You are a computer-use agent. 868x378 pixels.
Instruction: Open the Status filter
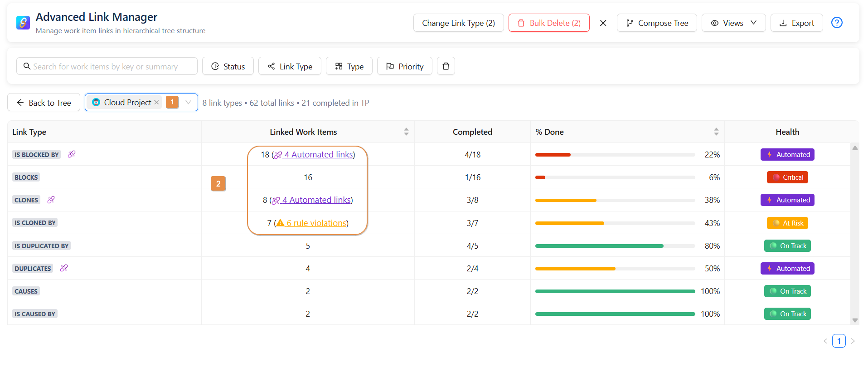point(228,66)
